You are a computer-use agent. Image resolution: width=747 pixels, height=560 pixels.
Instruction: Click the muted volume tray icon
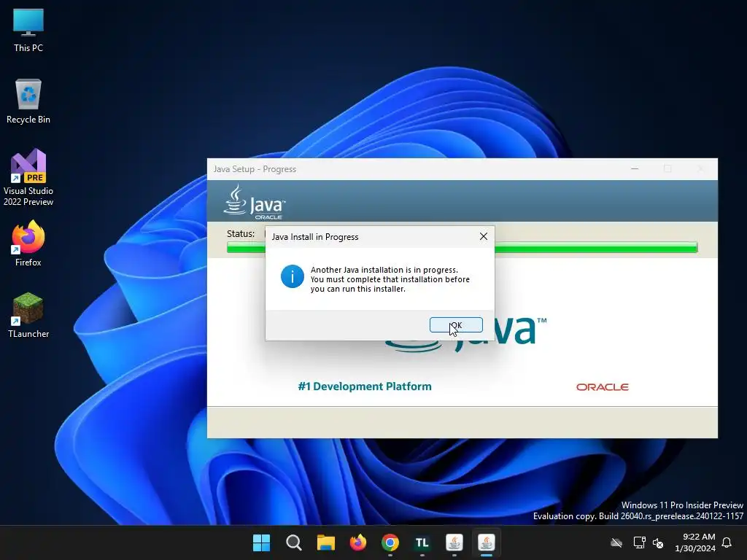tap(658, 542)
